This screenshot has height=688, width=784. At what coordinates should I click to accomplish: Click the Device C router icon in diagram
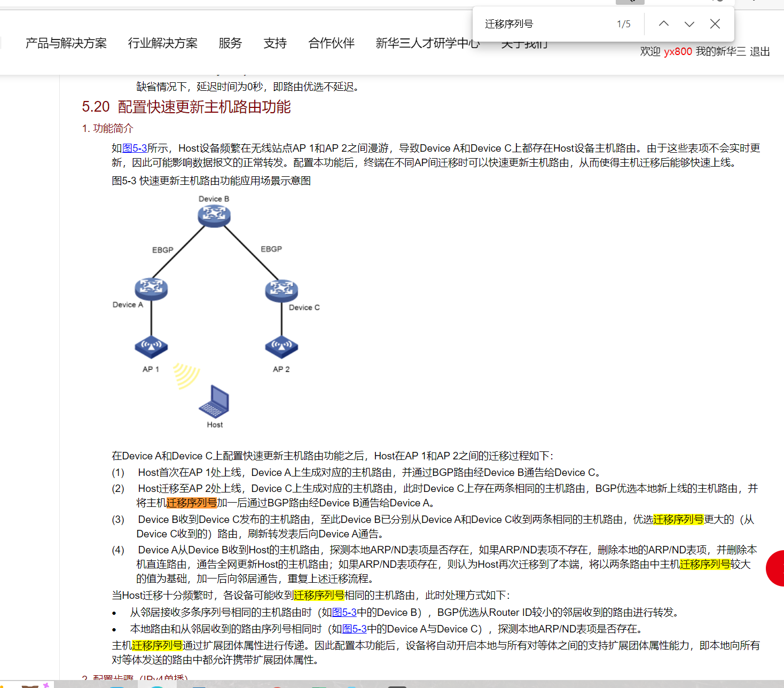281,290
